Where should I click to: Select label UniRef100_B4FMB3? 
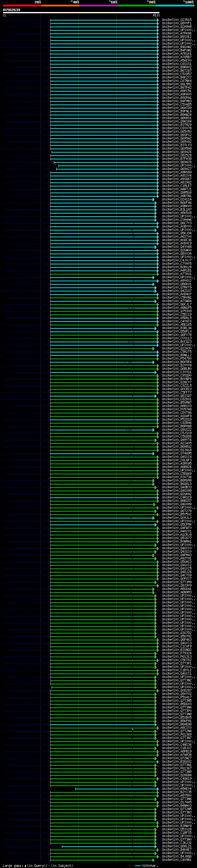(x=176, y=101)
